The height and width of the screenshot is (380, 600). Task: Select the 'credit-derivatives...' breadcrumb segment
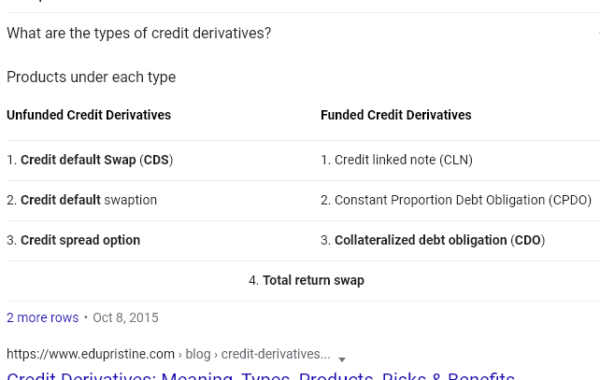click(x=276, y=354)
